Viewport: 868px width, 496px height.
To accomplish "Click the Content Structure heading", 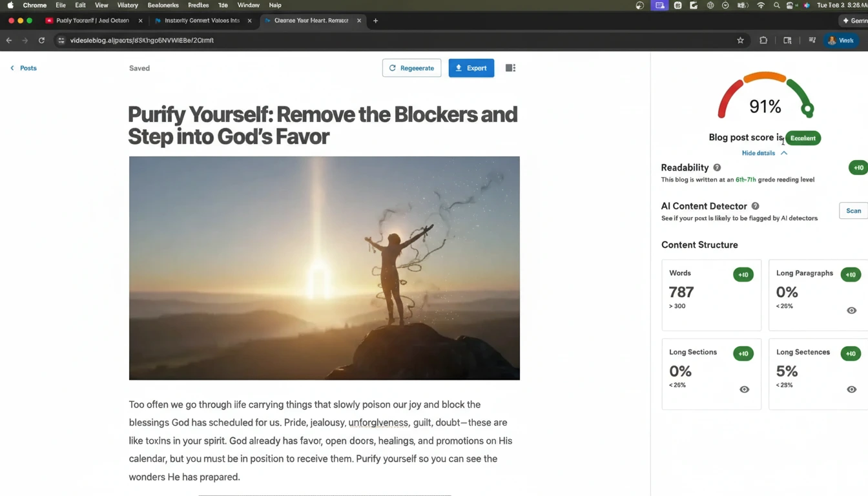I will tap(699, 245).
